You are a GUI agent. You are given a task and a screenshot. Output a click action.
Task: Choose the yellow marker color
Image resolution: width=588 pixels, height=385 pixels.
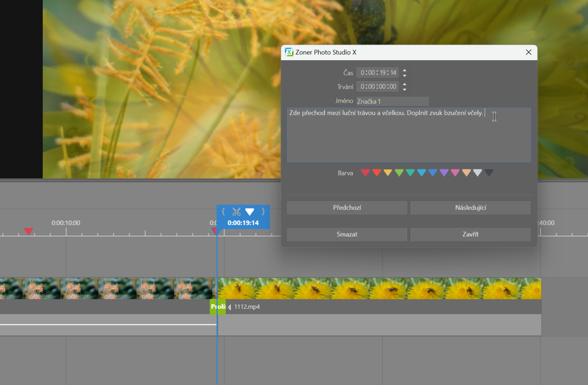click(388, 173)
